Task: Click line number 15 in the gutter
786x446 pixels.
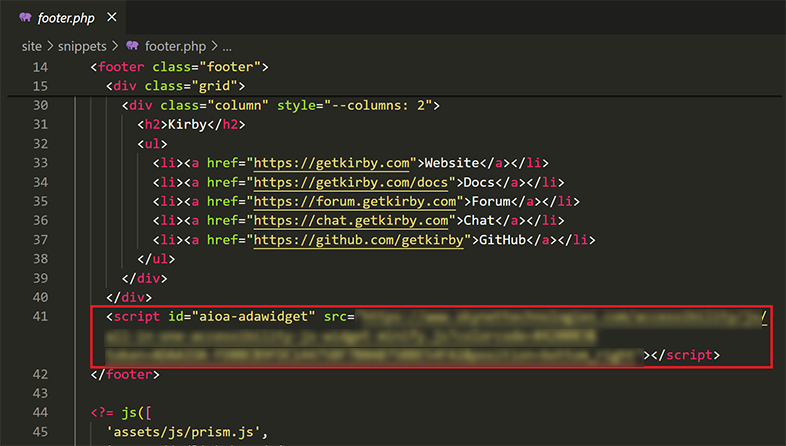Action: (40, 86)
